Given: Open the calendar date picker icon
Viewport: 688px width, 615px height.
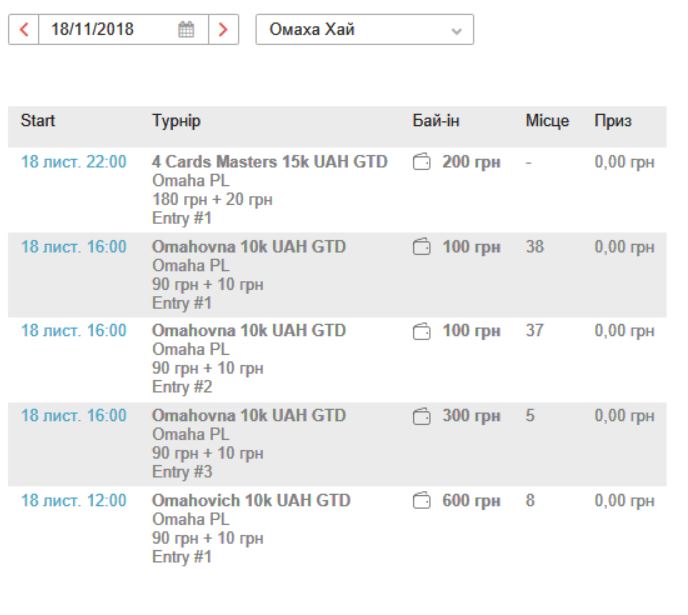Looking at the screenshot, I should pos(186,30).
